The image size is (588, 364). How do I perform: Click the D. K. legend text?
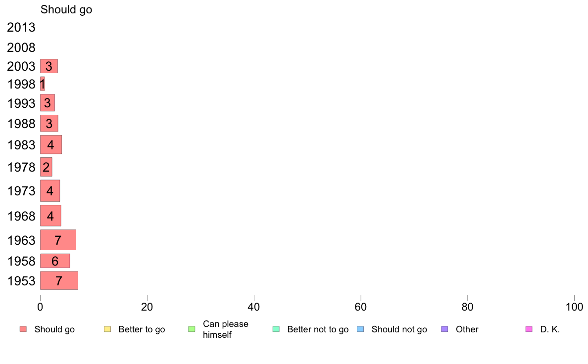tap(550, 329)
